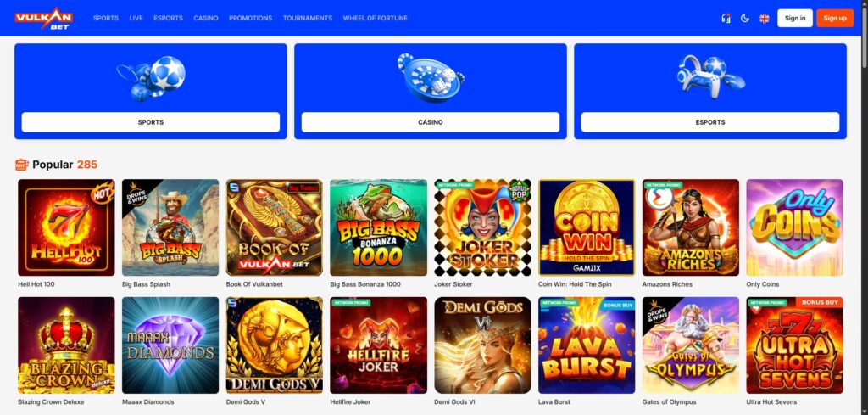Screen dimensions: 868x415
Task: Open the Hell Hot 100 game
Action: [x=66, y=227]
